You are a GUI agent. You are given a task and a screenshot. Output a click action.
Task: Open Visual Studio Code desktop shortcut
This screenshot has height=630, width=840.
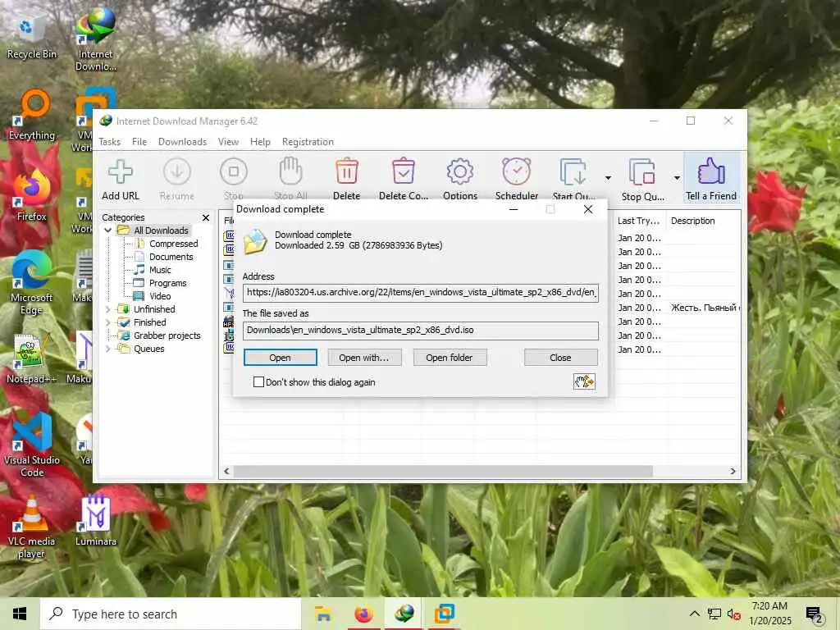point(32,445)
